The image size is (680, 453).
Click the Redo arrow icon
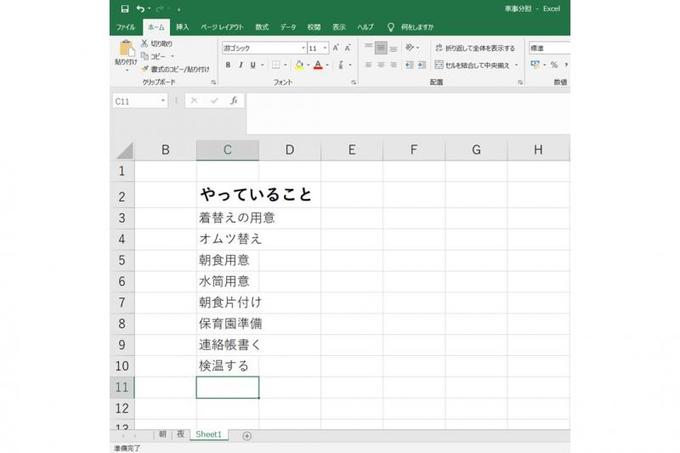point(159,9)
